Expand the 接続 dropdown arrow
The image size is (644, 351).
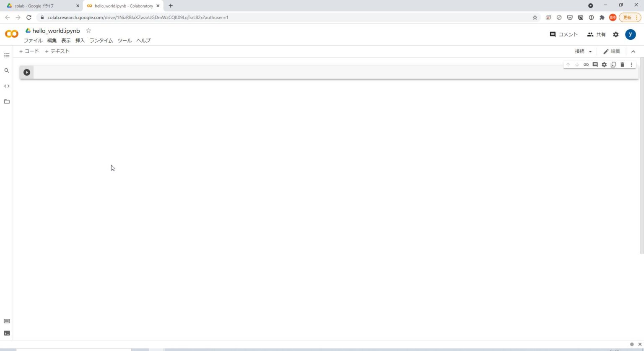pos(590,52)
